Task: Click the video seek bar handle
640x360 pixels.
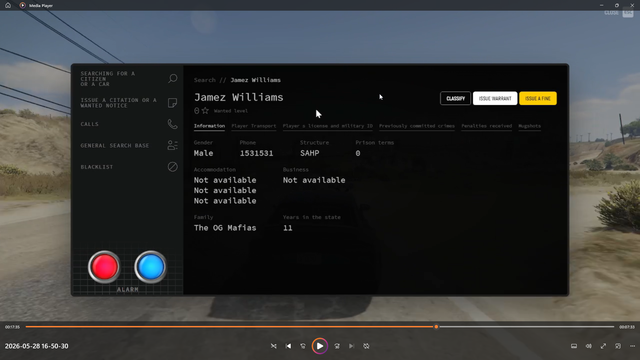Action: [x=436, y=327]
